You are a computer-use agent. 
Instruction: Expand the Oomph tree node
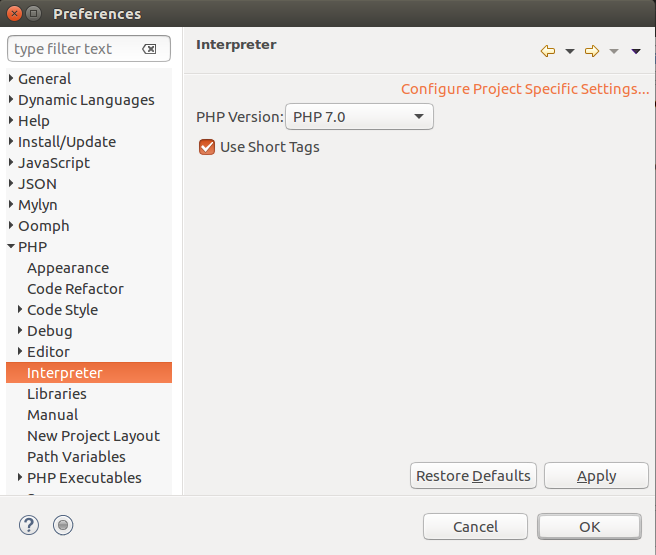coord(11,225)
